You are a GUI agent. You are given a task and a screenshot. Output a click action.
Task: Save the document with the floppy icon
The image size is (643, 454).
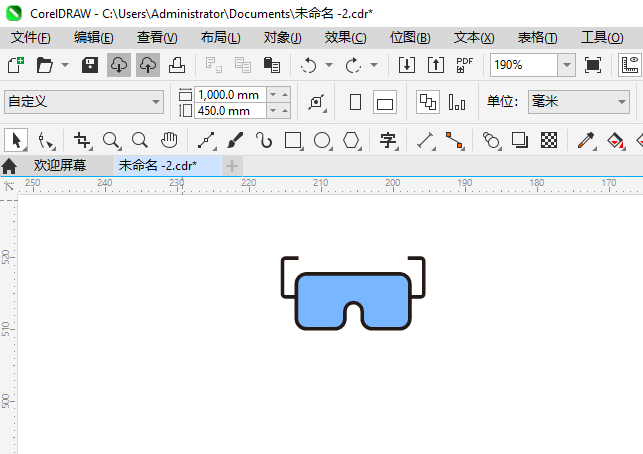[x=90, y=65]
